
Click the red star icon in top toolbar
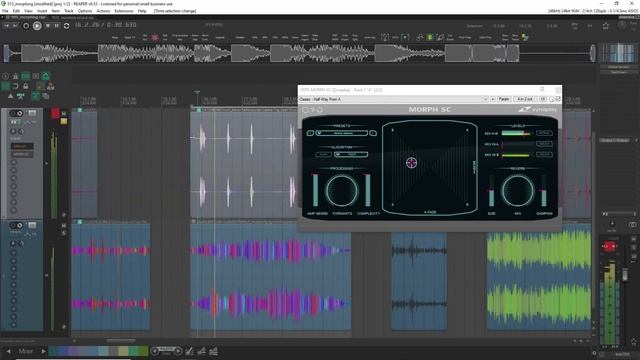point(155,38)
